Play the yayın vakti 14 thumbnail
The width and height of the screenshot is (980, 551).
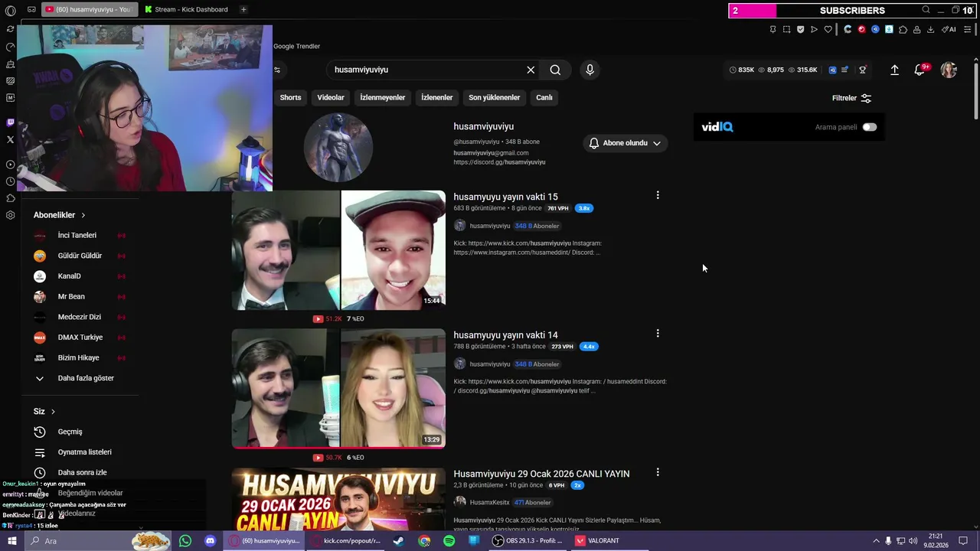338,389
